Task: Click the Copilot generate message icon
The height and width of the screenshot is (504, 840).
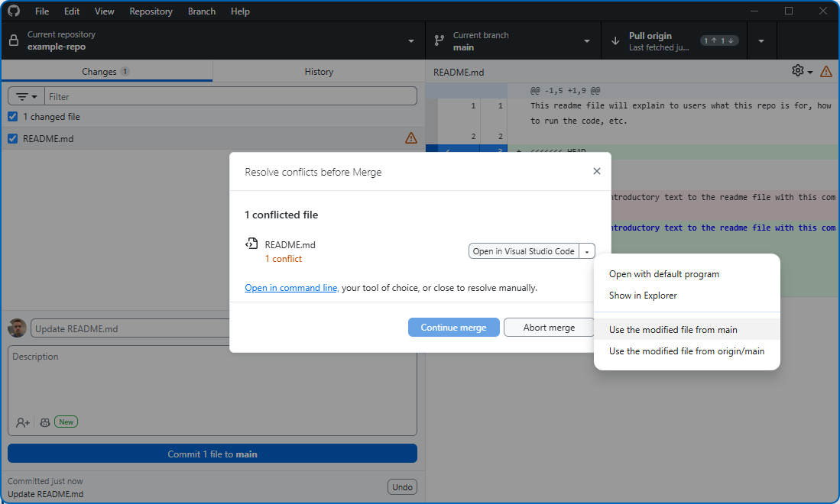Action: 45,422
